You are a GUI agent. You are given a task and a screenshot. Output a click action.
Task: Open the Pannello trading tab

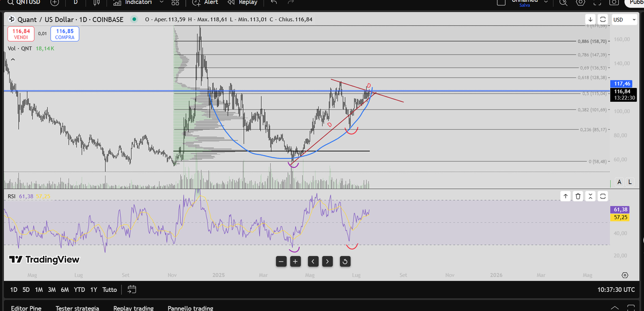(x=191, y=308)
